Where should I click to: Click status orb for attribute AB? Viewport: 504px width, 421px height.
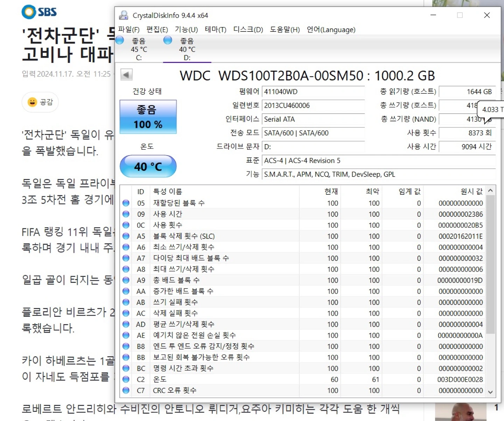click(x=126, y=302)
